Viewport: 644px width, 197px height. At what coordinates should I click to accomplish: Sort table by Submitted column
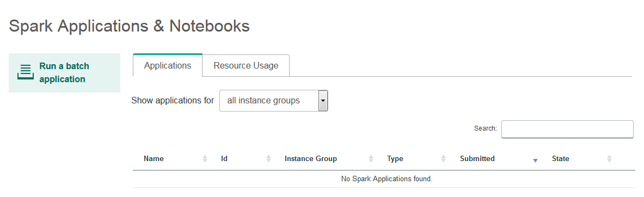(x=477, y=159)
